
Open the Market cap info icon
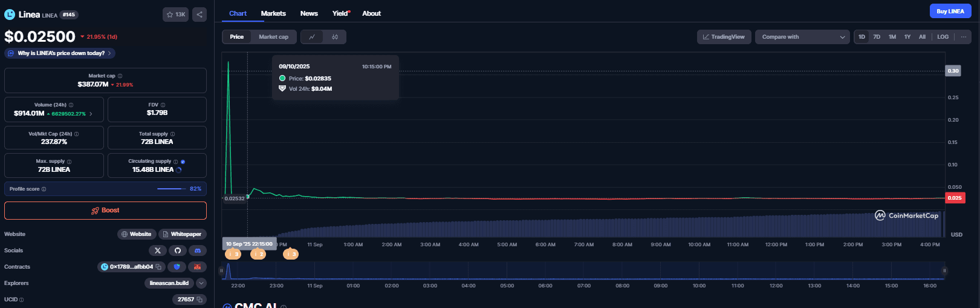click(x=120, y=76)
